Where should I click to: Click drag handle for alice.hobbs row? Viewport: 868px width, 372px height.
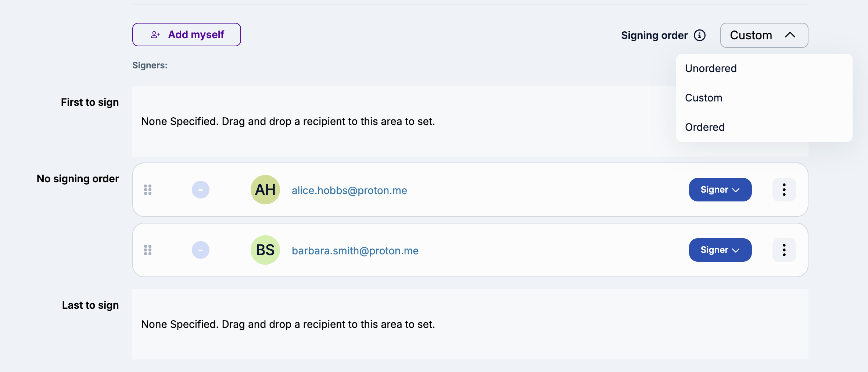(x=148, y=190)
